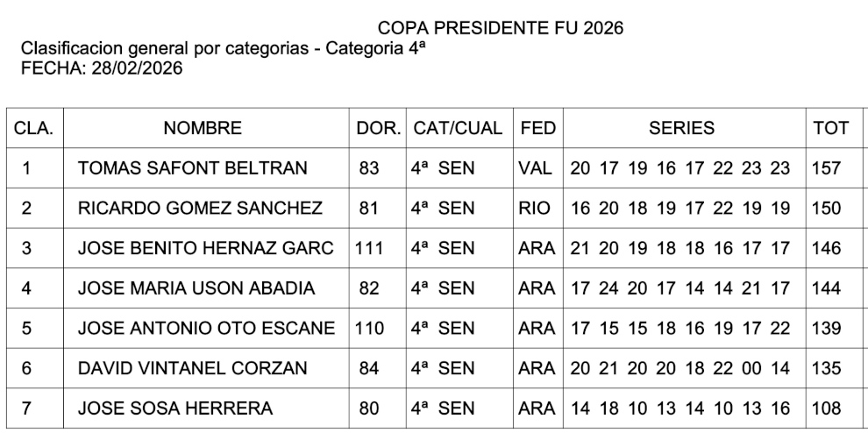Click the COPA PRESIDENTE FU 2026 title
Screen dimensions: 868x433
click(501, 29)
